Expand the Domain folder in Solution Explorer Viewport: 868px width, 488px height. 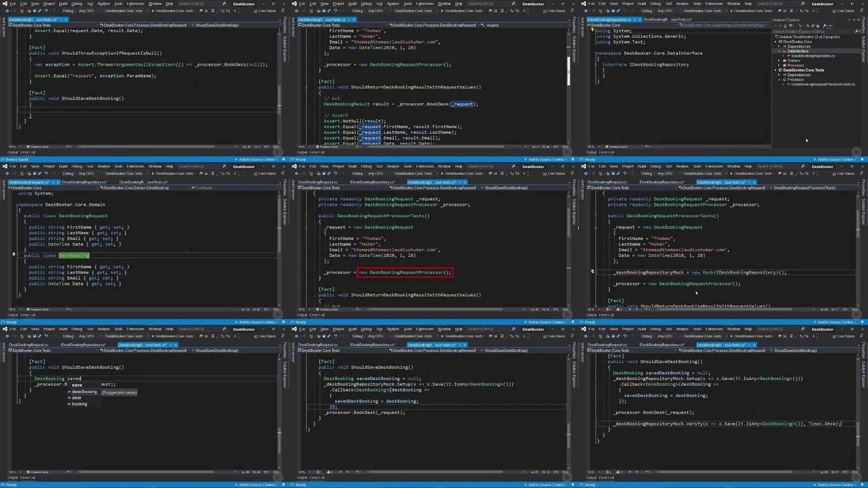click(x=780, y=60)
